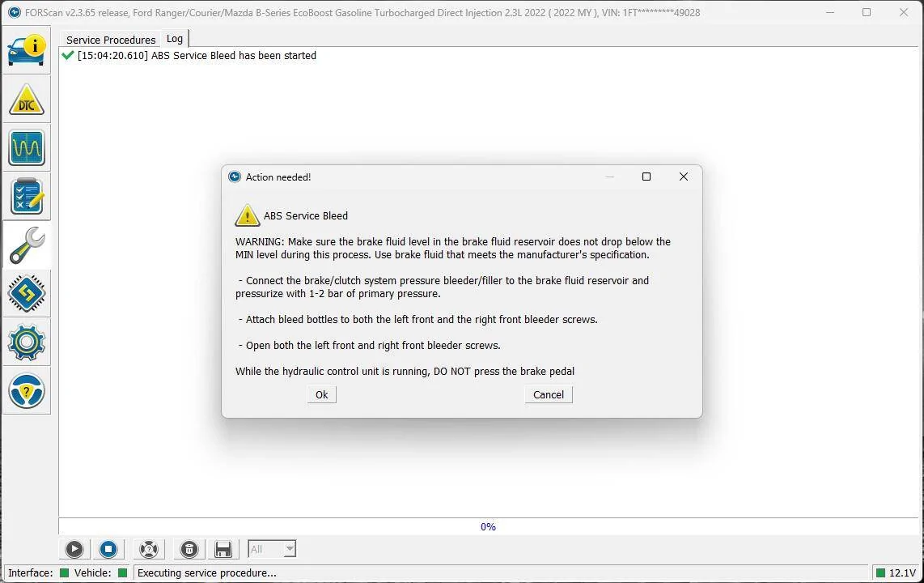Open the tests checklist section
Image resolution: width=924 pixels, height=583 pixels.
(27, 196)
